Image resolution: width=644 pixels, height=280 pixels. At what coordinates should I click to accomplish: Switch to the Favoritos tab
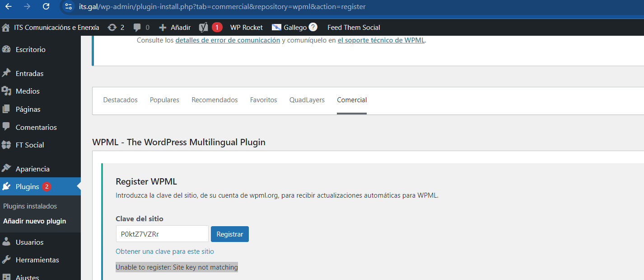click(263, 100)
